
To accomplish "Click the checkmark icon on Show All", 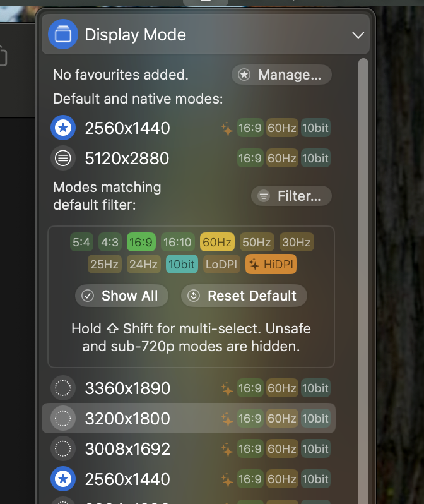I will point(88,296).
